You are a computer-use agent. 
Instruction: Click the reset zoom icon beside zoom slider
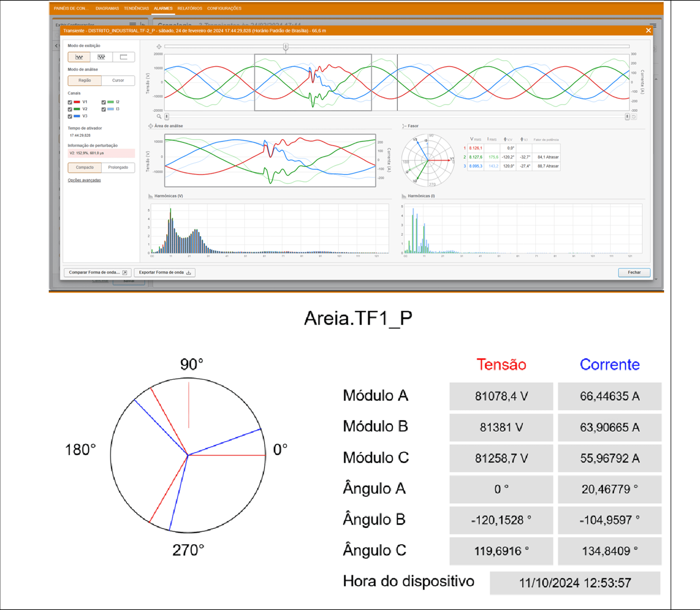pos(634,117)
